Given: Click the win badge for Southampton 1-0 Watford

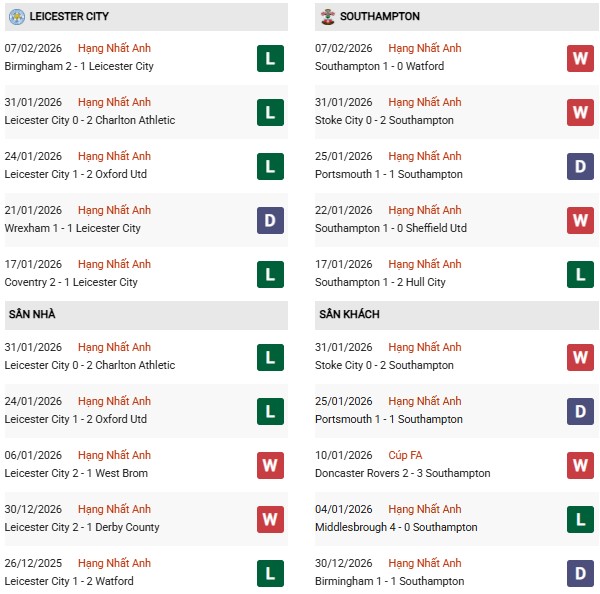Looking at the screenshot, I should point(580,58).
